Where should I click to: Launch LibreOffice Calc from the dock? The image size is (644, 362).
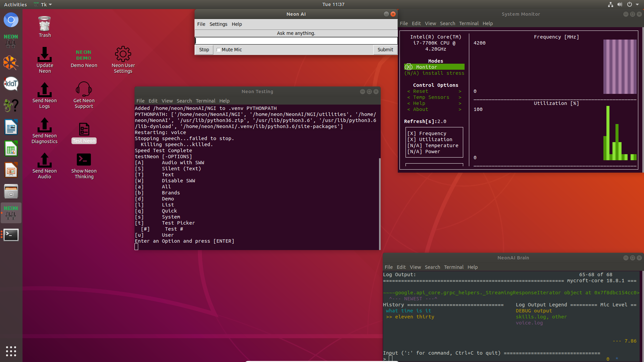pyautogui.click(x=11, y=148)
